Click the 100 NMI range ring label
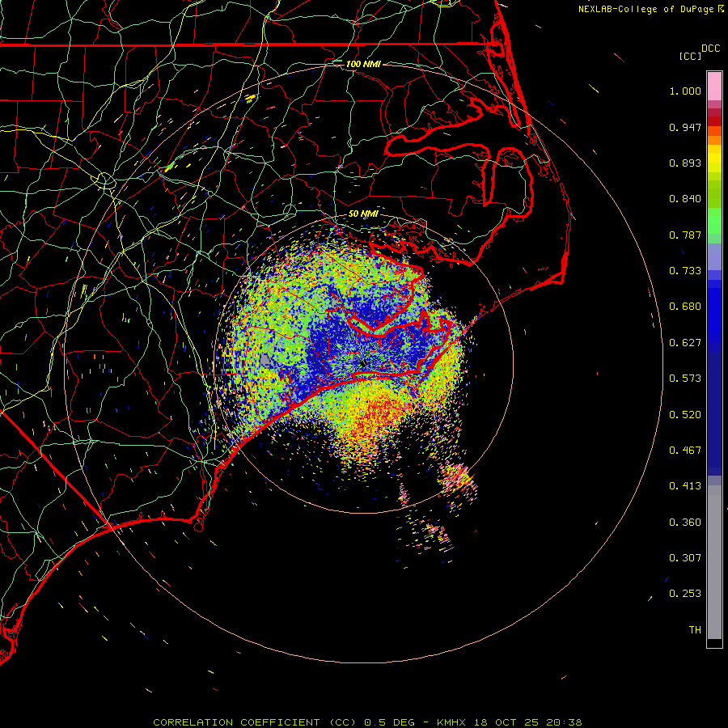This screenshot has height=728, width=728. (x=363, y=64)
